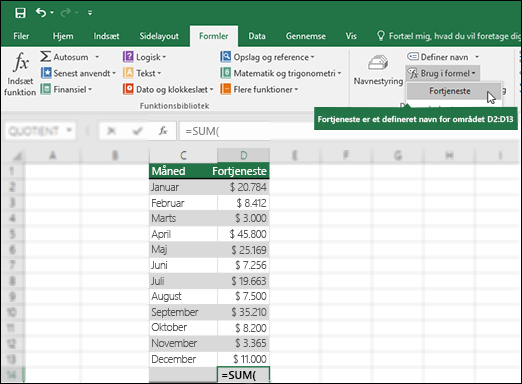This screenshot has width=522, height=384.
Task: Open the Navnestyring name manager icon
Action: pos(378,63)
